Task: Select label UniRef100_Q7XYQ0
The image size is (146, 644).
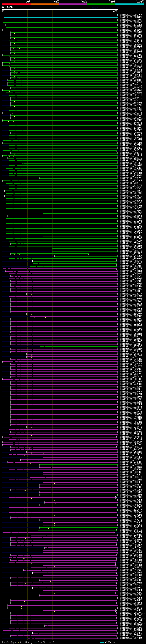Action: (x=131, y=20)
